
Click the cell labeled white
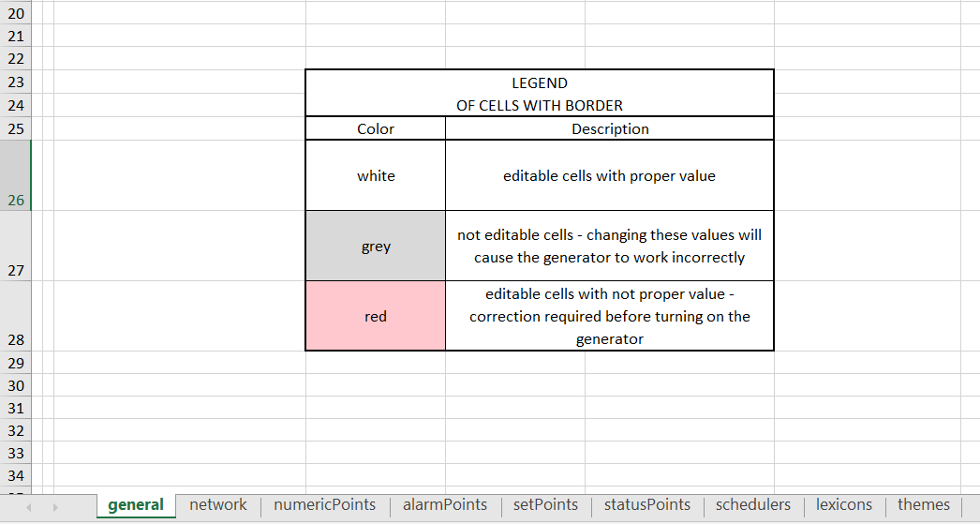376,176
